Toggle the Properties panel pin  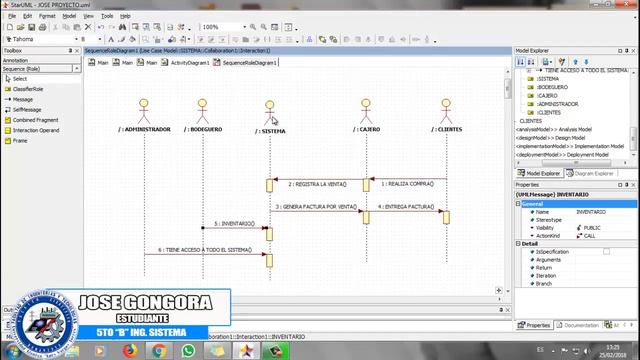point(627,185)
